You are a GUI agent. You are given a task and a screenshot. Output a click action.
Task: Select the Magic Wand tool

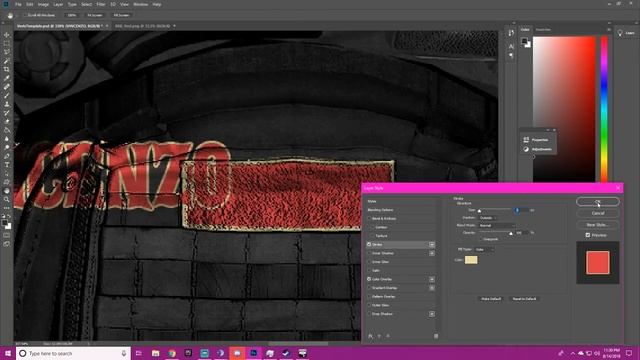7,61
